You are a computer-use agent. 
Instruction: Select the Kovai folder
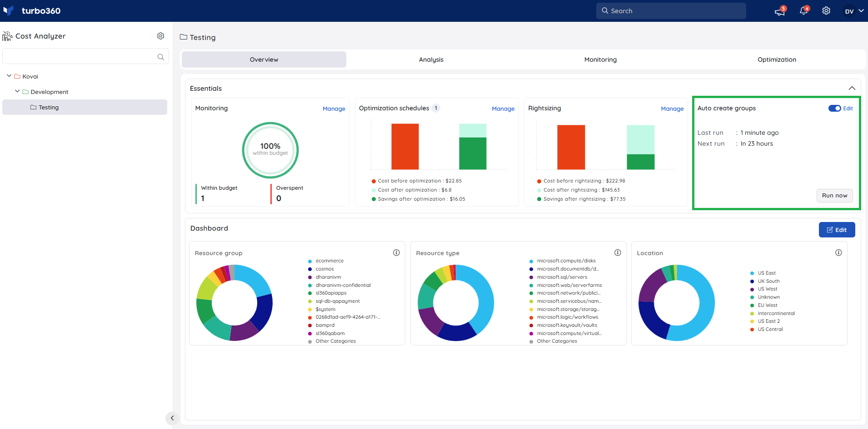coord(26,76)
